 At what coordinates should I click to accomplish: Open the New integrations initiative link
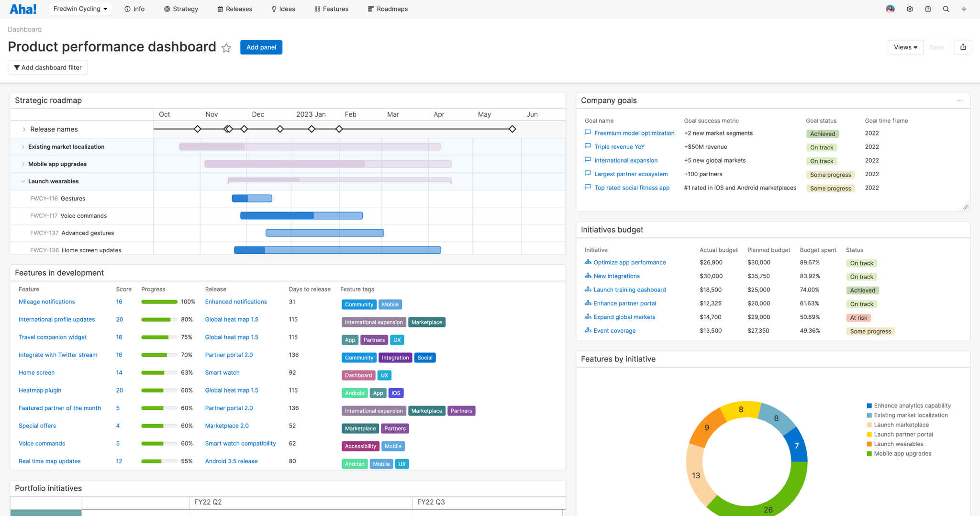pos(616,276)
